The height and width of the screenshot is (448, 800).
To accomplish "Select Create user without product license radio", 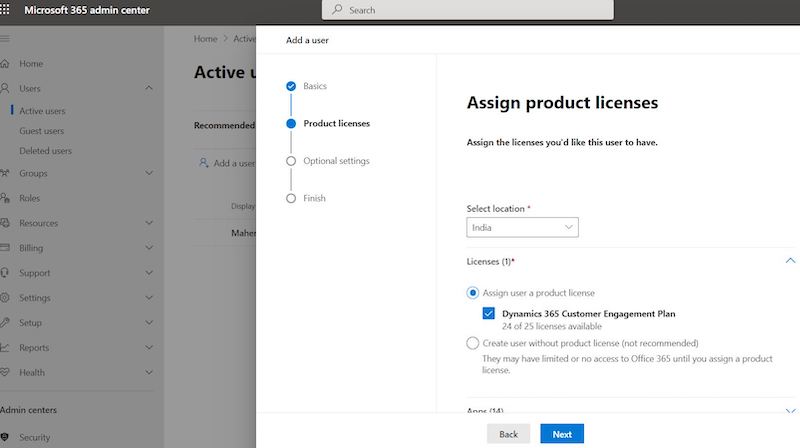I will [472, 343].
